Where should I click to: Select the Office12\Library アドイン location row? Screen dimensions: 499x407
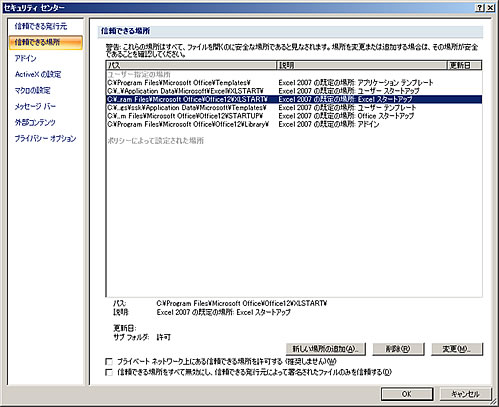tap(294, 124)
